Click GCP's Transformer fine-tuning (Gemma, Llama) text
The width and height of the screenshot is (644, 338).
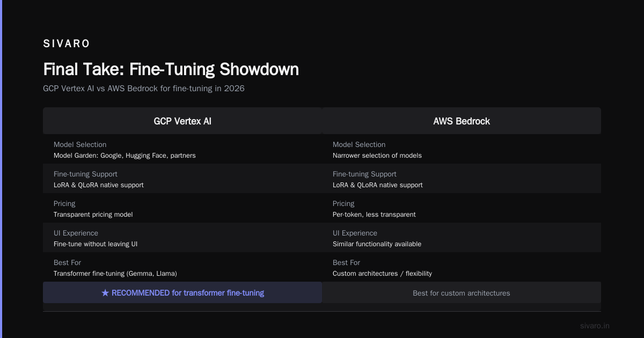click(115, 274)
